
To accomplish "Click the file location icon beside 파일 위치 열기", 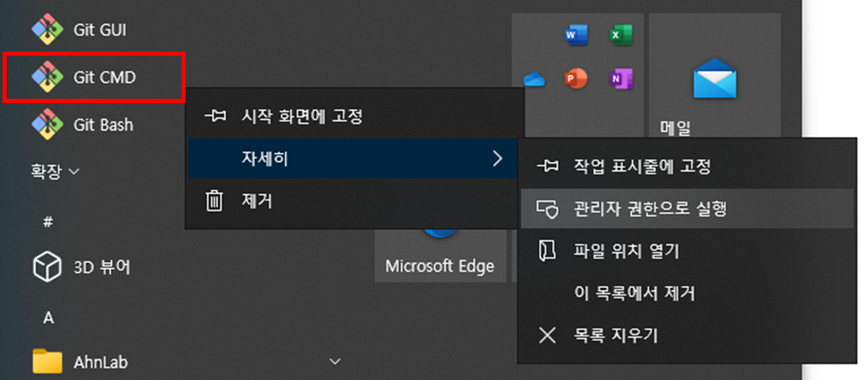I will [x=547, y=251].
